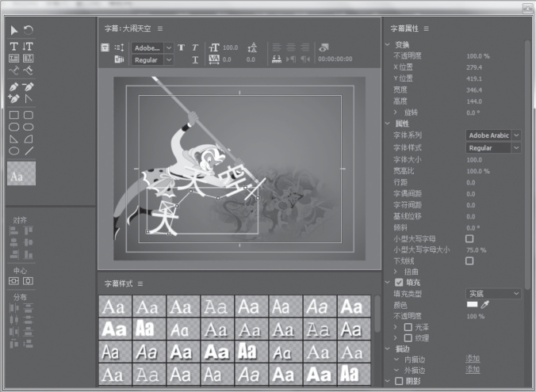The height and width of the screenshot is (392, 536).
Task: Expand the 旋转 property
Action: click(x=395, y=112)
